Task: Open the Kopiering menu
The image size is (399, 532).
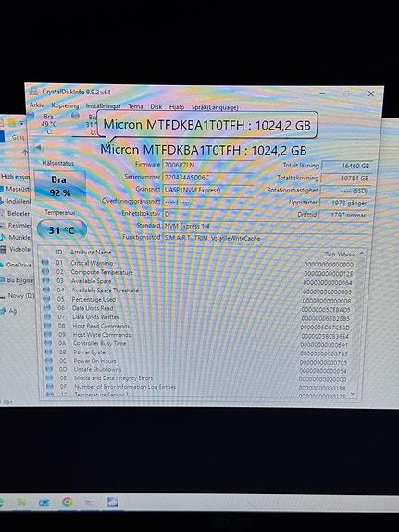Action: coord(65,105)
